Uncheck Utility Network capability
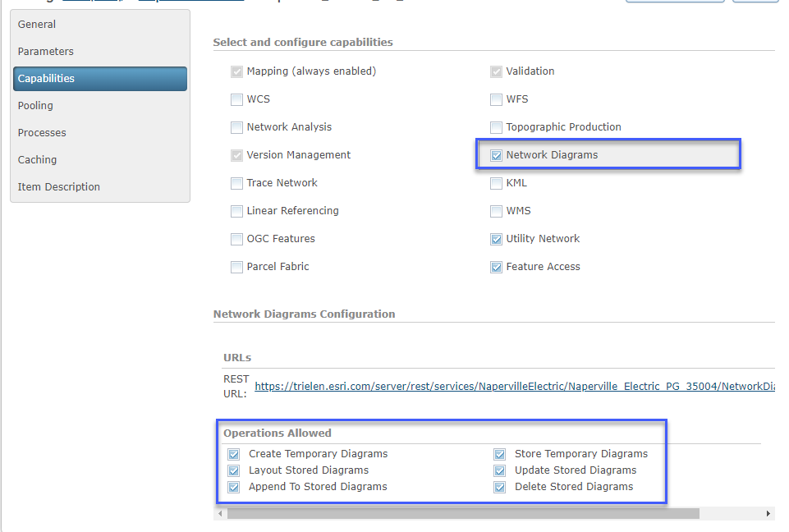The height and width of the screenshot is (532, 789). click(x=496, y=238)
